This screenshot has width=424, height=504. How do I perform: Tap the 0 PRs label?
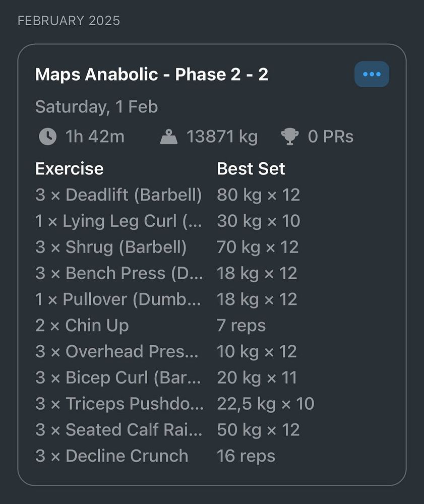(330, 137)
